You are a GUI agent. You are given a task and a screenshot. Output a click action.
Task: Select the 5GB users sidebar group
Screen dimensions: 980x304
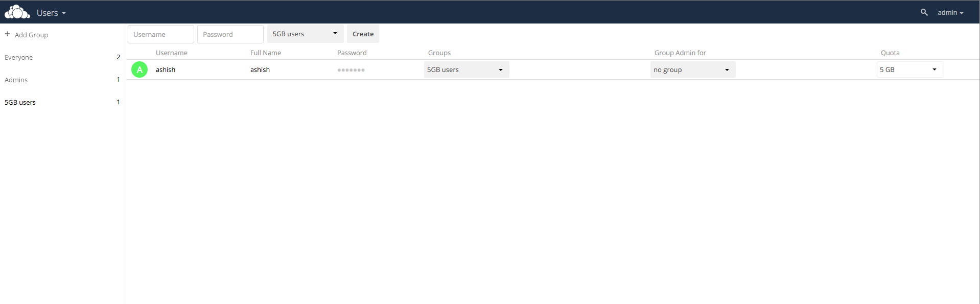tap(20, 102)
